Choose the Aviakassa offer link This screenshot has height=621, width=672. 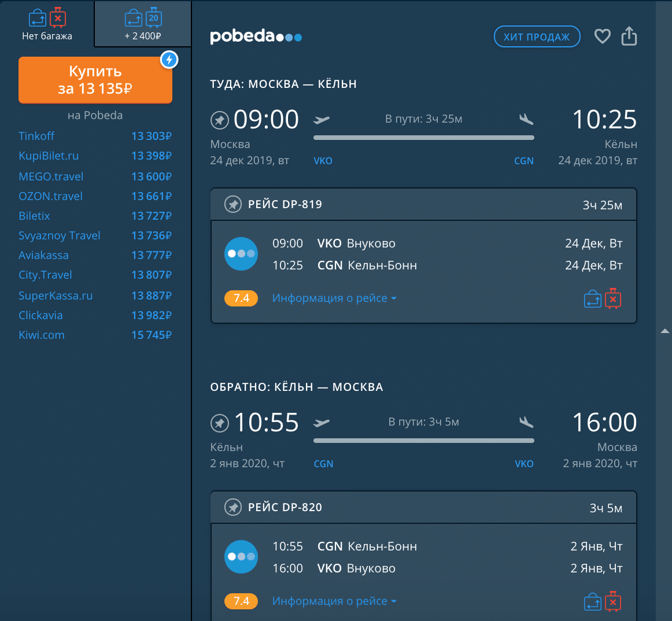point(95,255)
